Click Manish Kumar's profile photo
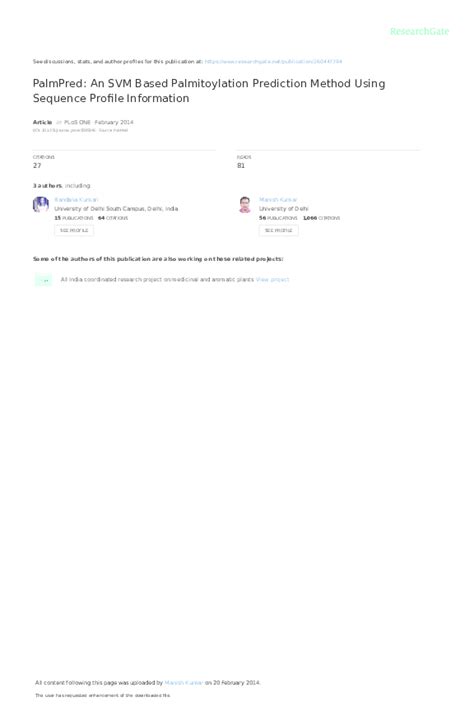 pyautogui.click(x=245, y=205)
